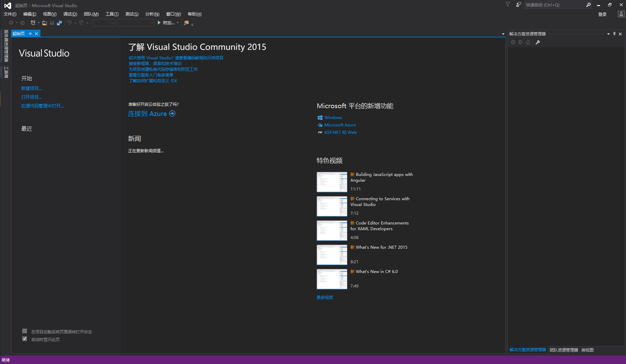The height and width of the screenshot is (364, 626).
Task: Uncheck the 启动时显示此页 checkbox
Action: (25, 339)
